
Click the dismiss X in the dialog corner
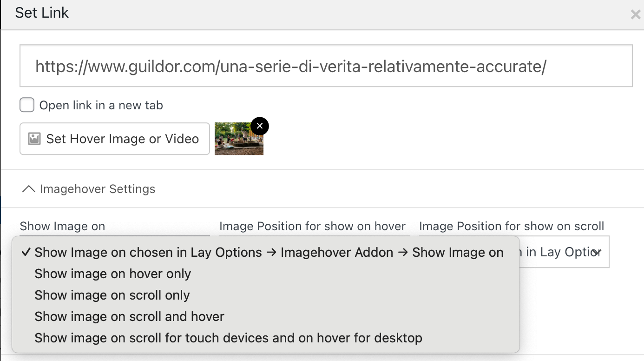(x=635, y=14)
